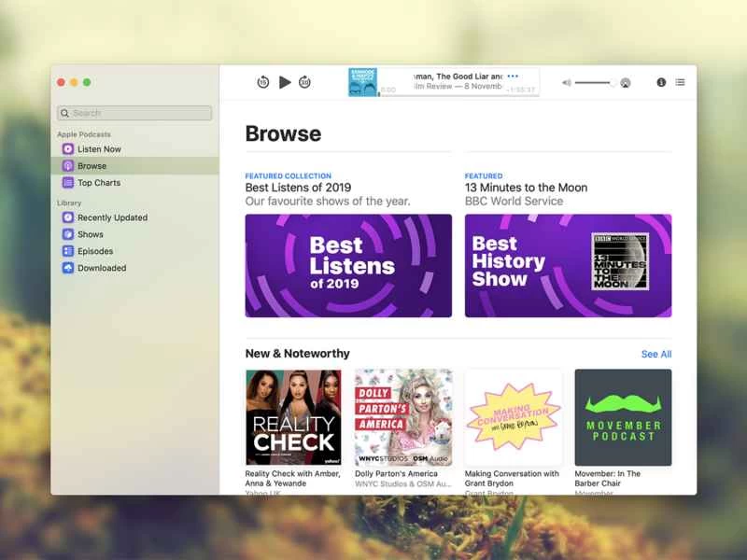
Task: Open Top Charts in the sidebar
Action: [96, 182]
